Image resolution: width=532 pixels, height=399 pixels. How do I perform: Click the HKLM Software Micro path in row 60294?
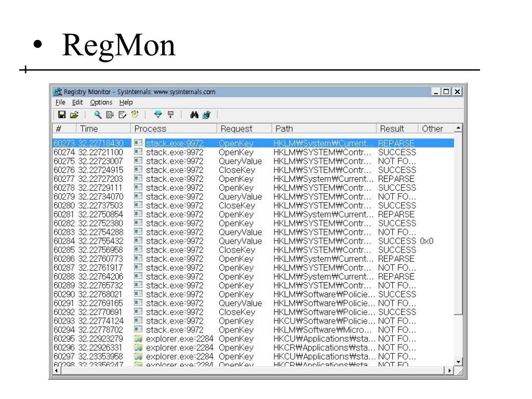click(323, 329)
